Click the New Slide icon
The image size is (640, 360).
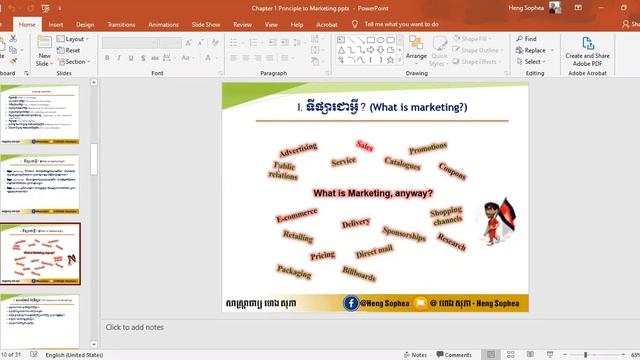tap(44, 43)
